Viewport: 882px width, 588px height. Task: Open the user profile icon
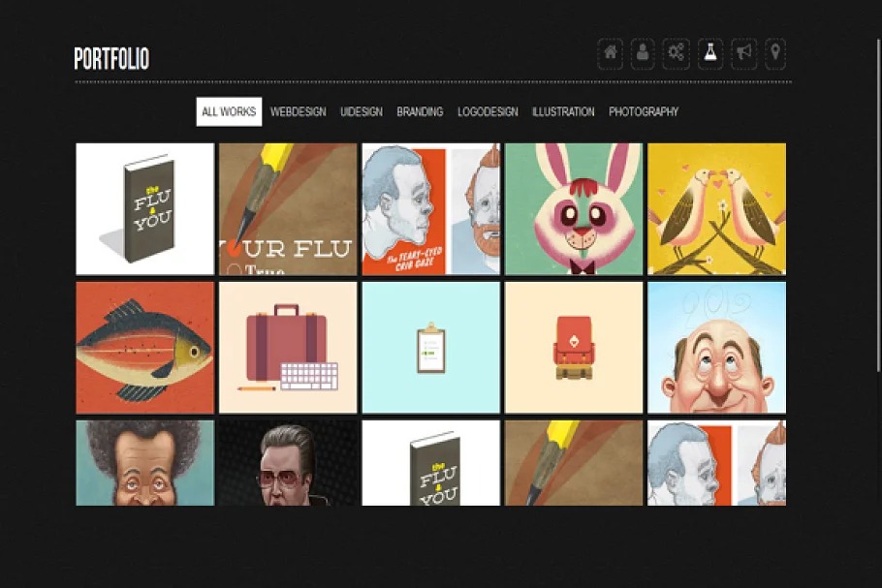click(x=643, y=53)
